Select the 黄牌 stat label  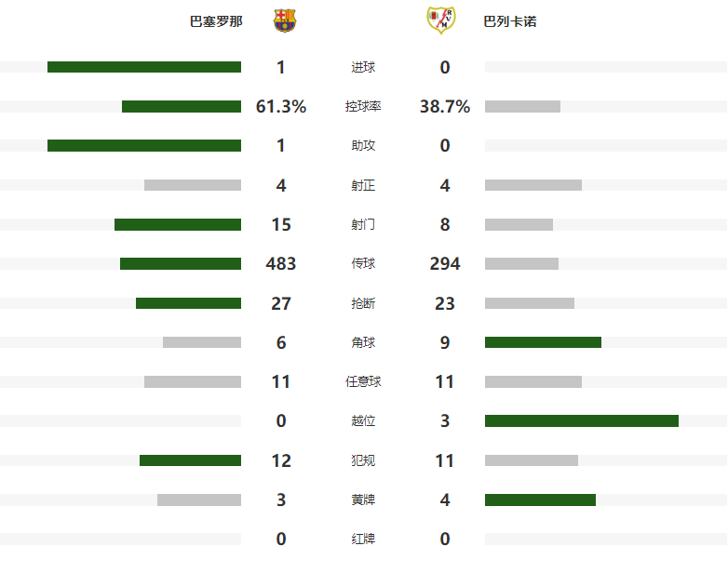[x=363, y=500]
